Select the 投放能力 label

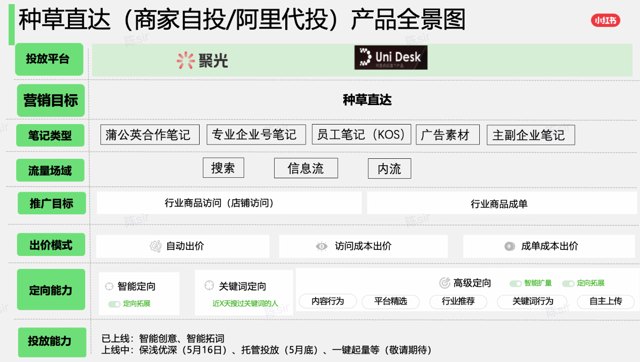pyautogui.click(x=52, y=342)
